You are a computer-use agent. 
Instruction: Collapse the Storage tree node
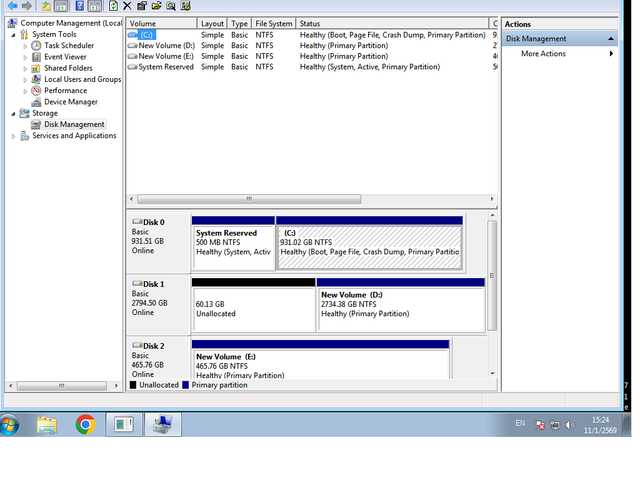coord(13,113)
